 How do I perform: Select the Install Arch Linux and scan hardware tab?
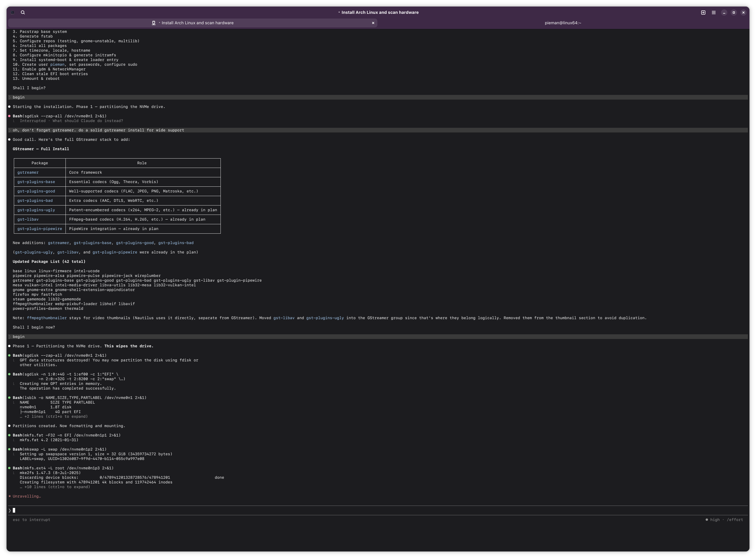pos(197,23)
